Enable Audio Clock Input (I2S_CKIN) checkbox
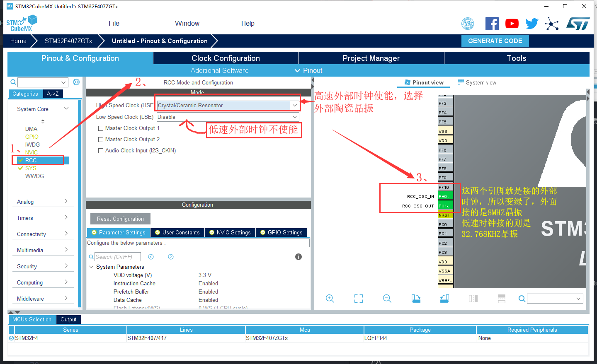 point(101,151)
